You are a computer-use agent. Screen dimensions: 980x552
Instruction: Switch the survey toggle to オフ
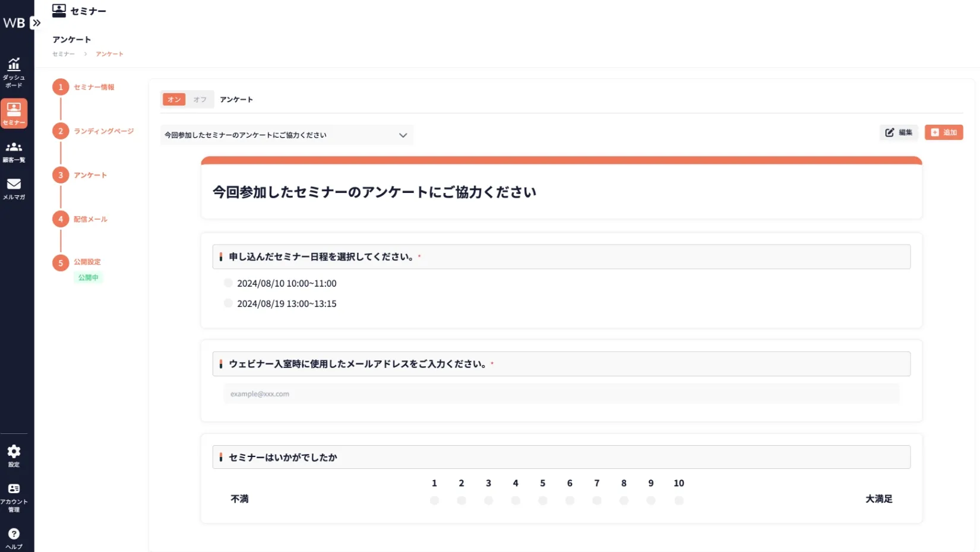pyautogui.click(x=200, y=100)
